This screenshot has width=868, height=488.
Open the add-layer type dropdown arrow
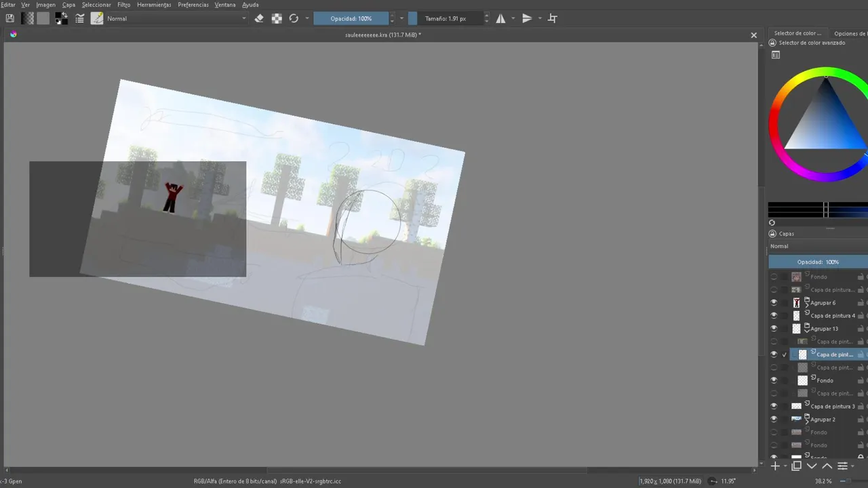tap(785, 466)
